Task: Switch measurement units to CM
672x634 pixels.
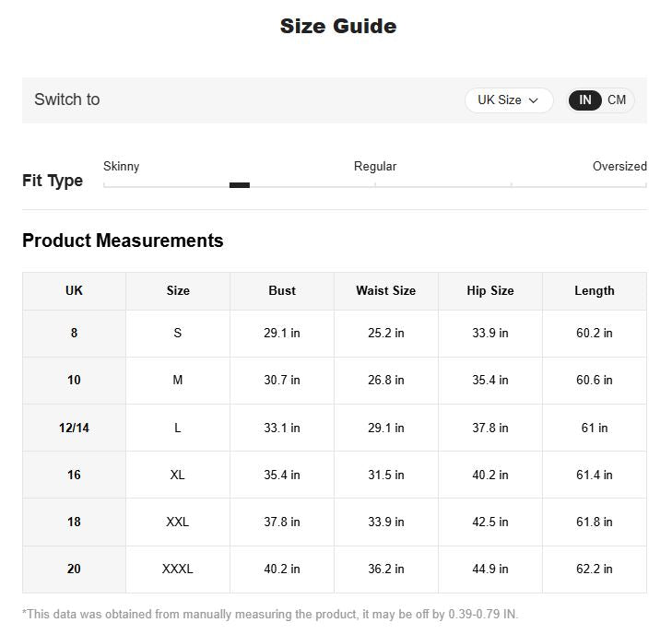Action: (617, 100)
